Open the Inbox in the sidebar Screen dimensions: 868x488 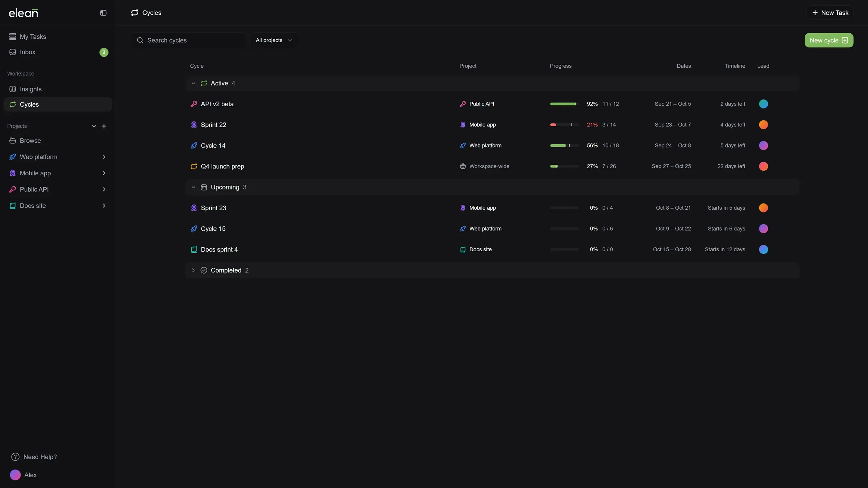[58, 52]
